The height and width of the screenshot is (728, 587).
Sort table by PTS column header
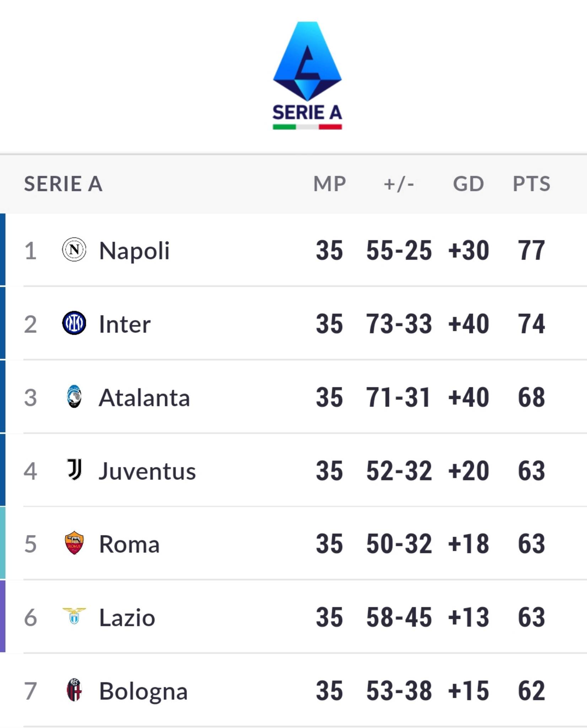coord(531,184)
